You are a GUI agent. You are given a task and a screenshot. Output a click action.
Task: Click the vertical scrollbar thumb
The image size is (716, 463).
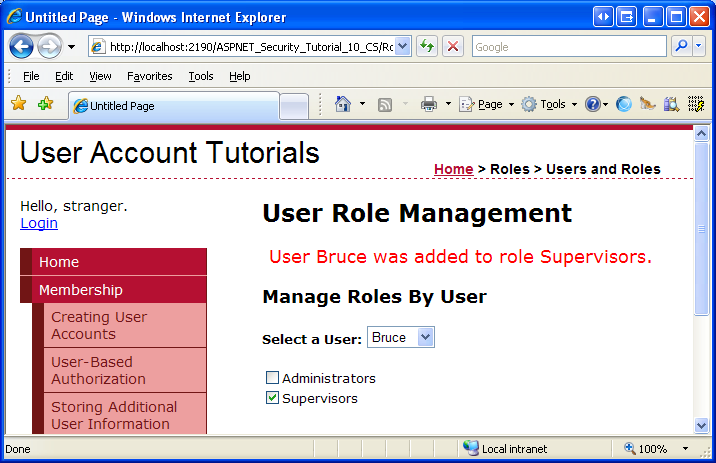(701, 228)
